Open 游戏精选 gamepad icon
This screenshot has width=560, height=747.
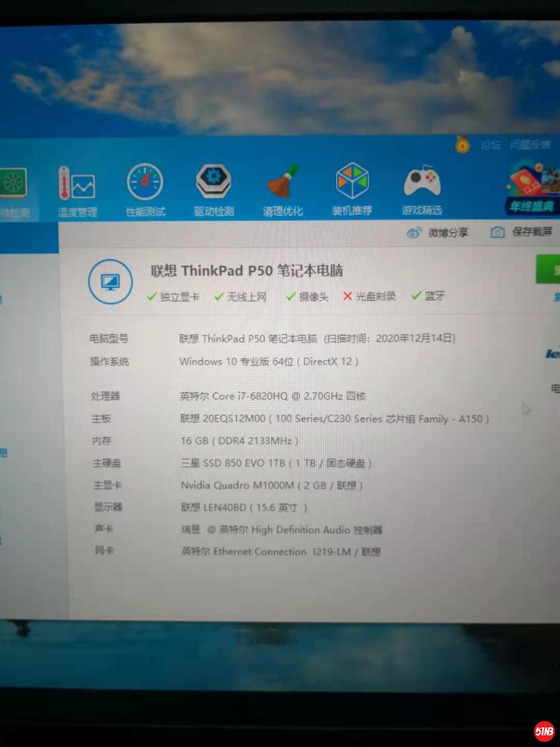pos(422,189)
